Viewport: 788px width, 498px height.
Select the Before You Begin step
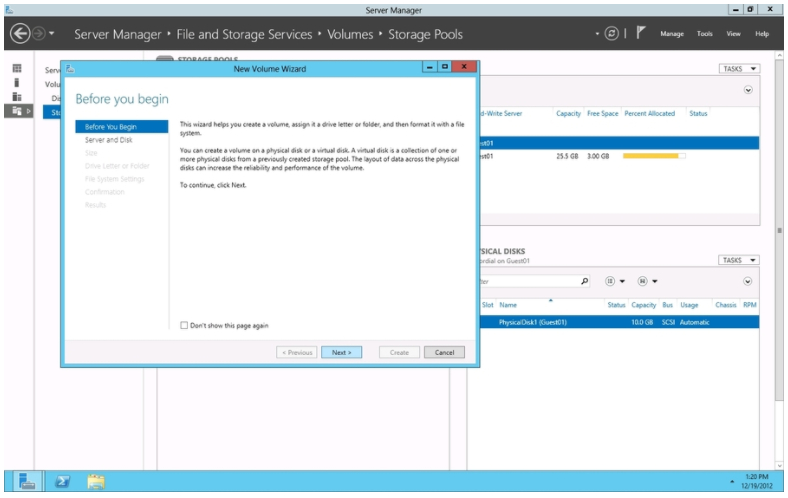click(122, 127)
